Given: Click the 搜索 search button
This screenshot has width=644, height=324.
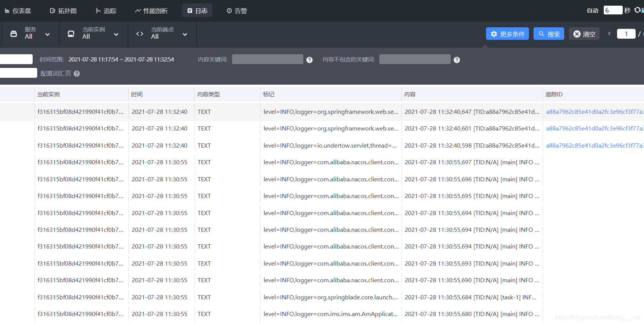Looking at the screenshot, I should click(549, 34).
